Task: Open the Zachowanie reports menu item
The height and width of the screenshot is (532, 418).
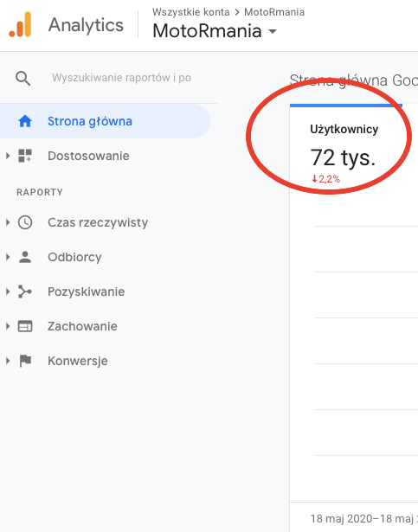Action: point(82,326)
